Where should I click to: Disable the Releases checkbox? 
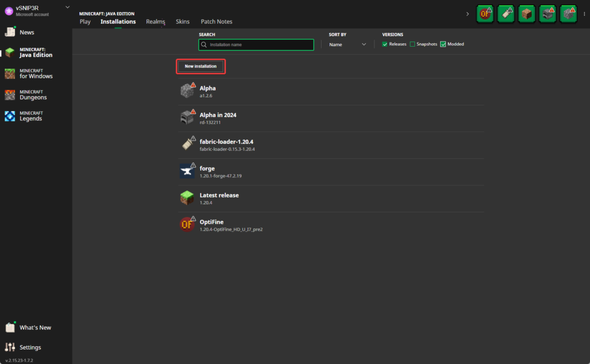click(385, 44)
